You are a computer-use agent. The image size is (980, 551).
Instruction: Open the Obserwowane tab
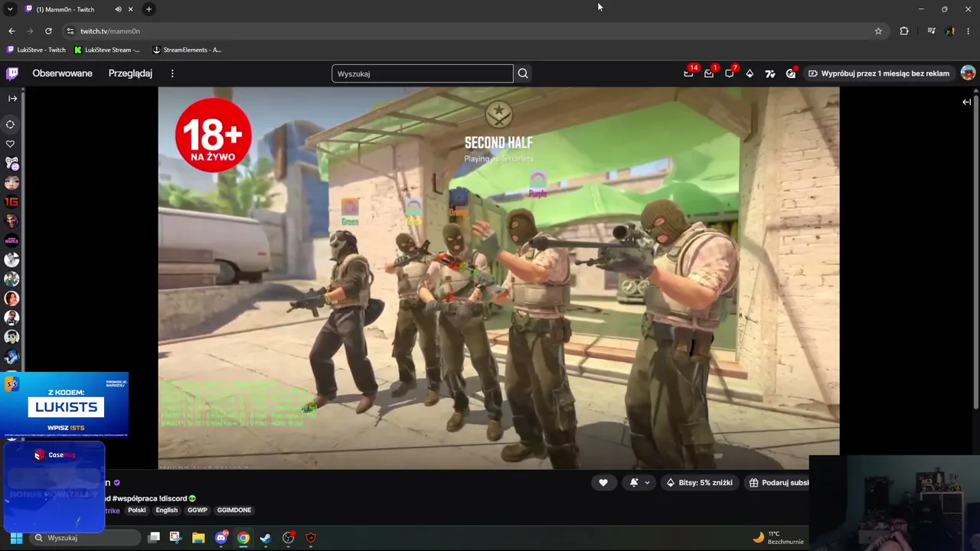point(62,73)
